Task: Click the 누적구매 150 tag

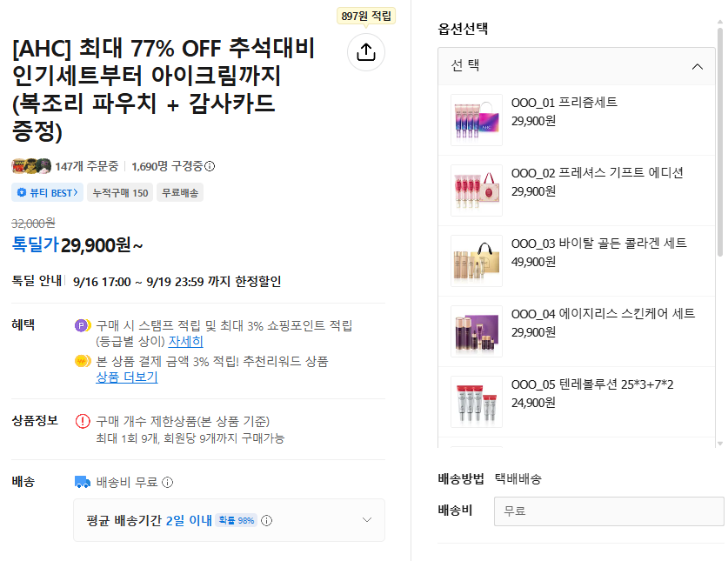Action: coord(120,193)
